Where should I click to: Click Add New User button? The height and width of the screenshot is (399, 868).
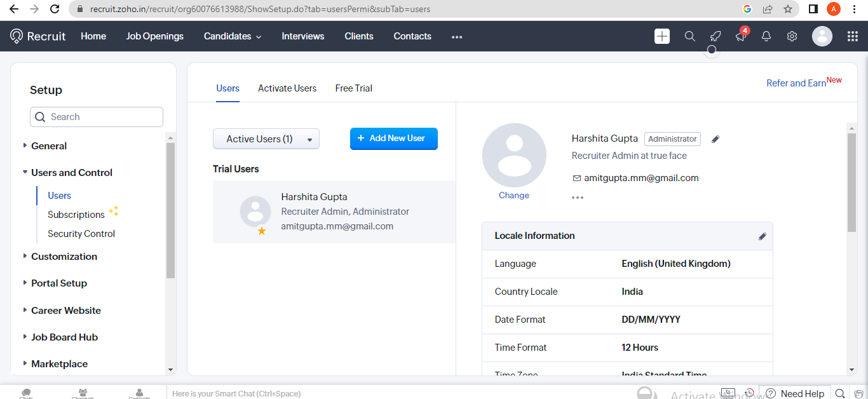[394, 139]
